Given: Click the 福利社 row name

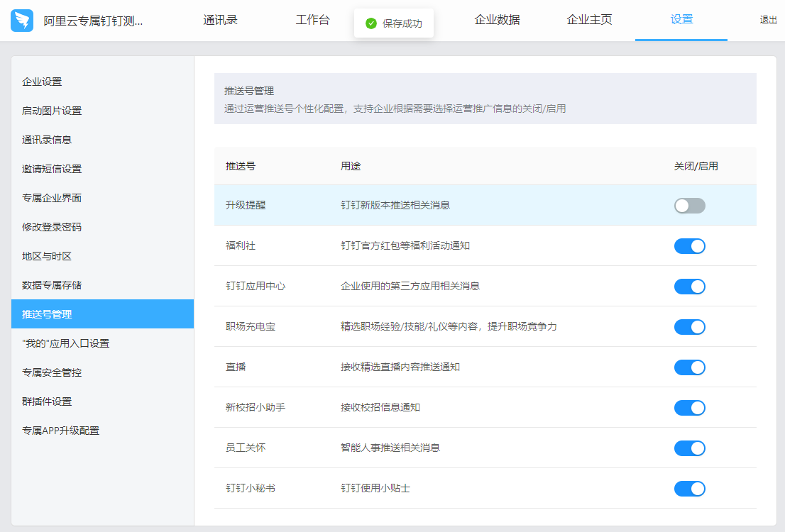Looking at the screenshot, I should point(241,245).
